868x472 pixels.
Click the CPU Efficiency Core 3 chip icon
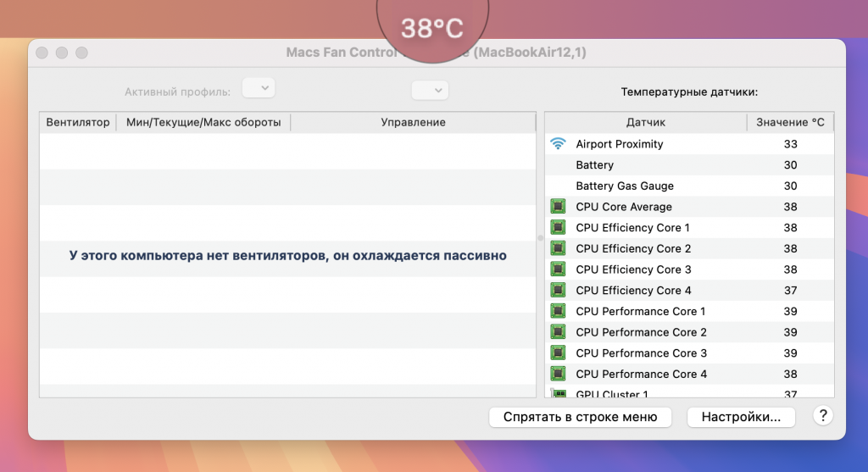point(558,269)
